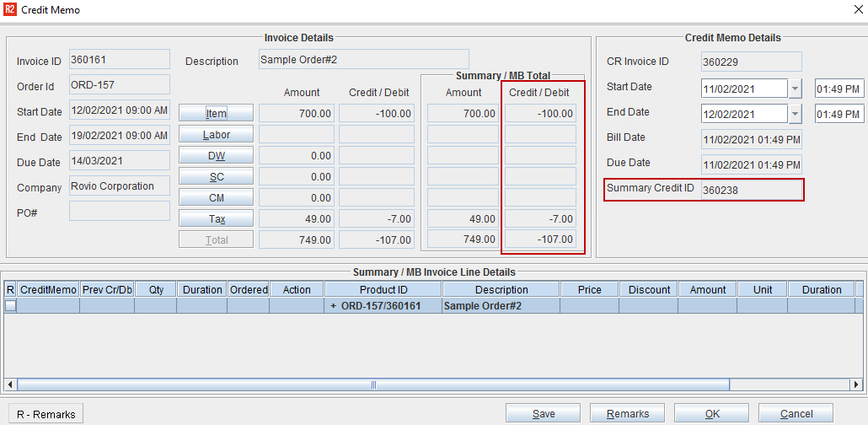
Task: Click the CM button
Action: [216, 198]
